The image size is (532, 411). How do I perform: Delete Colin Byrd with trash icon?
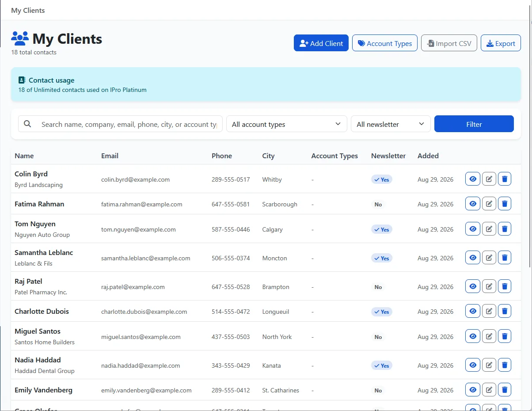pos(505,179)
